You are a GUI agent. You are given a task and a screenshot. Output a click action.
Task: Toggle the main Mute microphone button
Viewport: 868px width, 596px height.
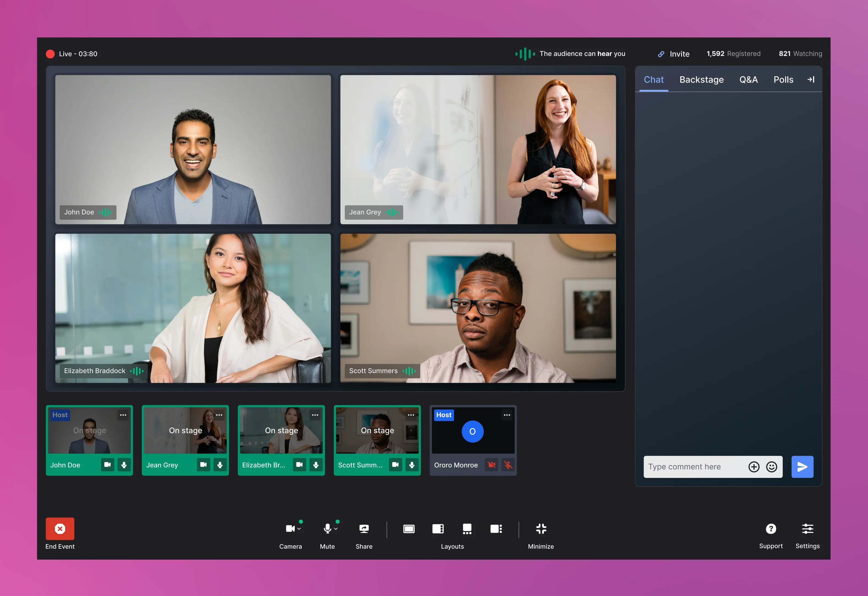[327, 528]
